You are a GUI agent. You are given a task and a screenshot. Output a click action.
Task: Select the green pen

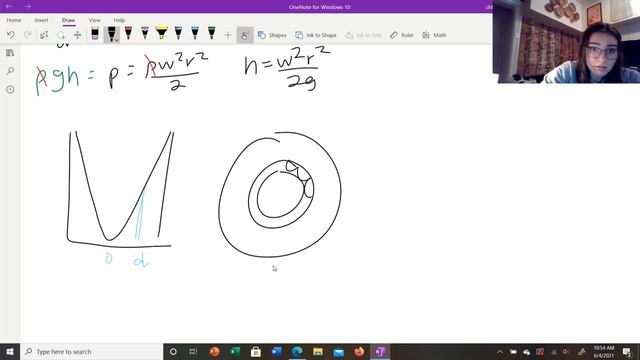[211, 33]
